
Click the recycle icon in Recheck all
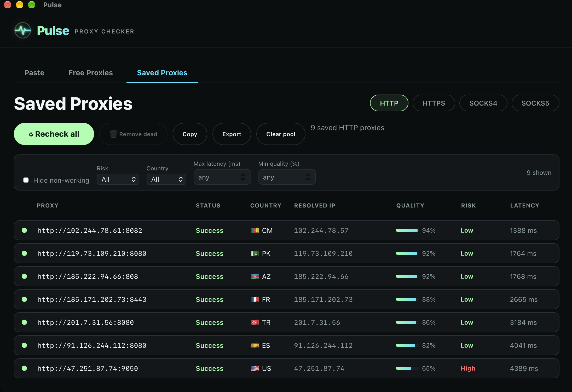click(x=31, y=135)
